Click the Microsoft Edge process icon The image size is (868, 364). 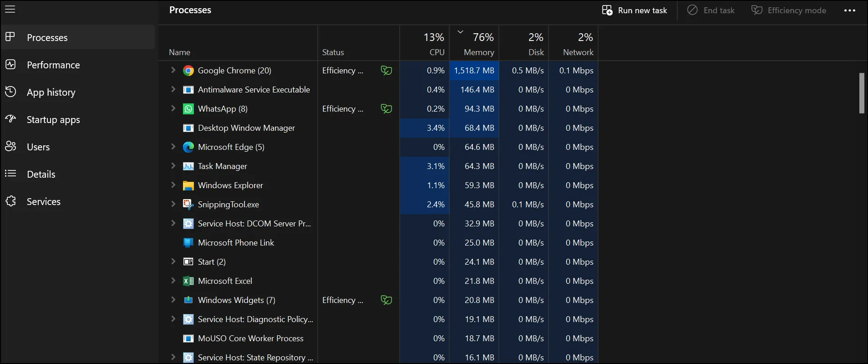point(188,147)
